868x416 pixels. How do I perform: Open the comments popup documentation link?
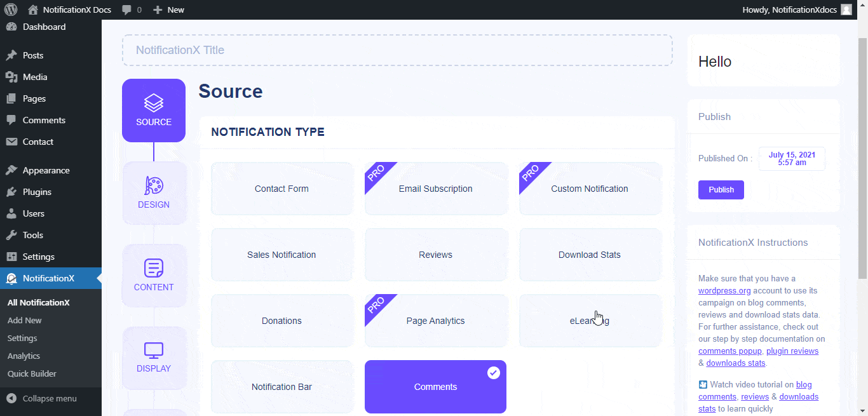pos(729,351)
